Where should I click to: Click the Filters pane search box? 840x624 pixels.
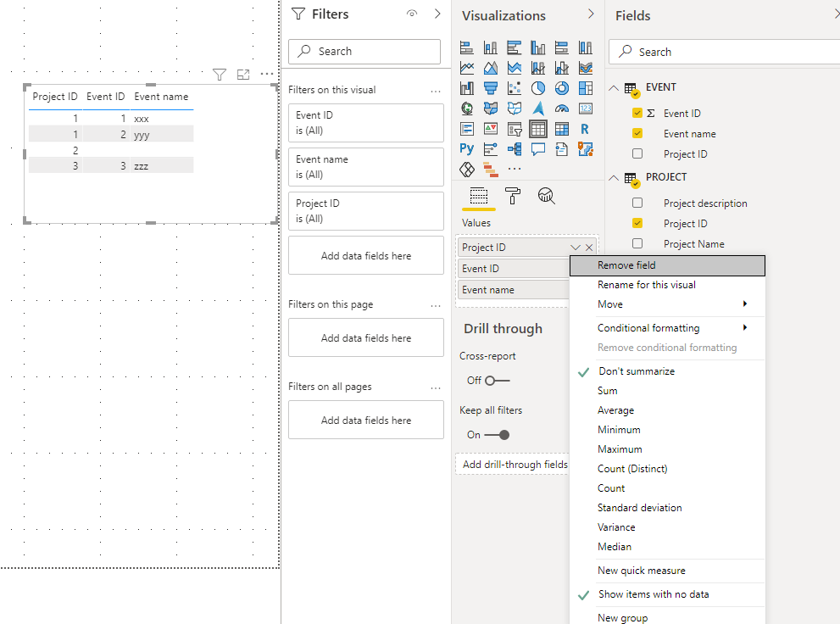coord(364,52)
